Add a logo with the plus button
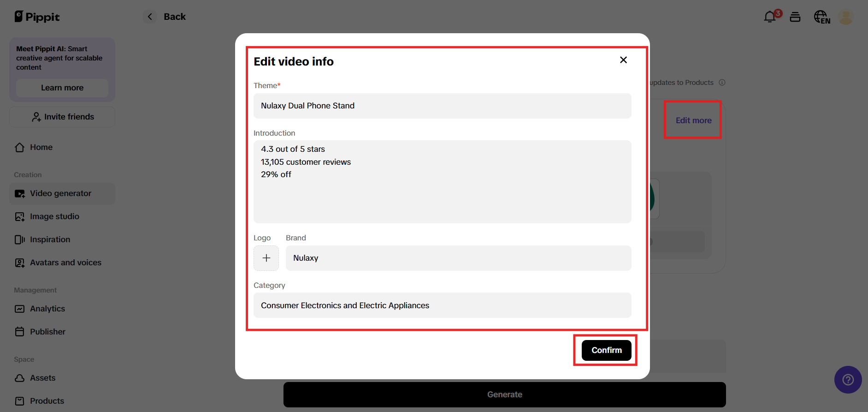Screen dimensions: 868x412 266,258
